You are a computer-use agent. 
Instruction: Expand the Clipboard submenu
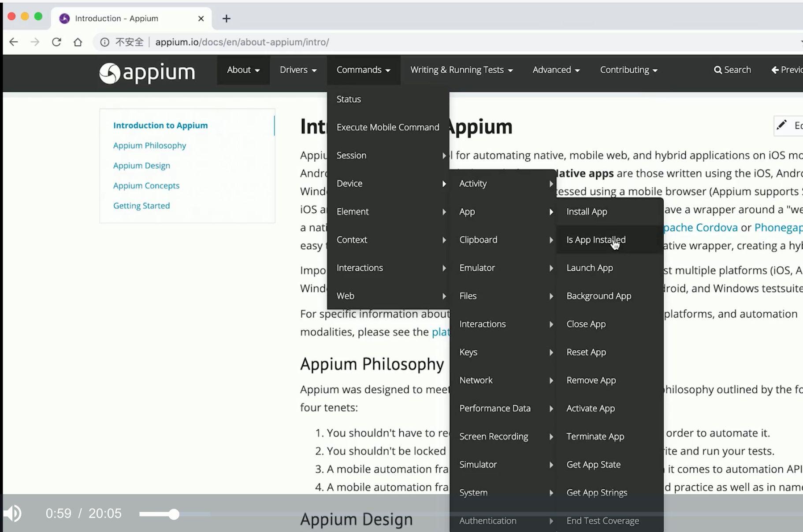[x=503, y=240]
